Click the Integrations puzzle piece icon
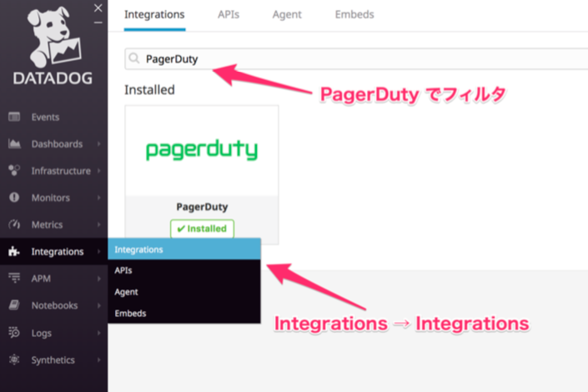 (14, 251)
